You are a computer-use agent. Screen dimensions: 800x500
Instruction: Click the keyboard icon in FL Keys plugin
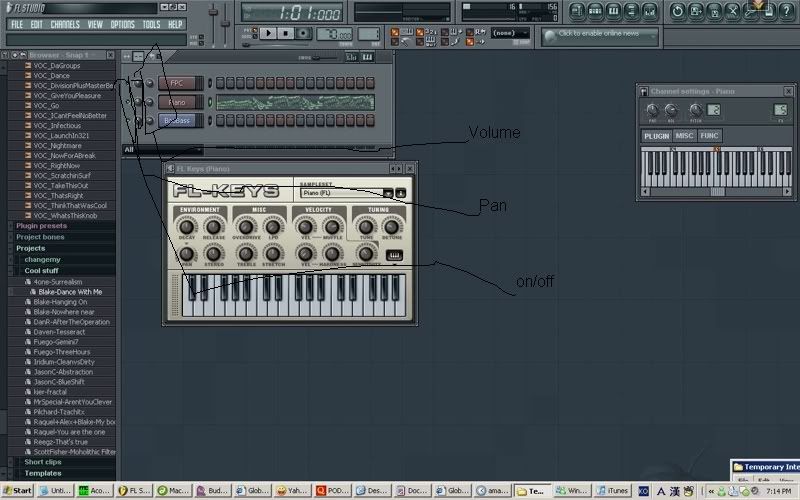pyautogui.click(x=394, y=255)
